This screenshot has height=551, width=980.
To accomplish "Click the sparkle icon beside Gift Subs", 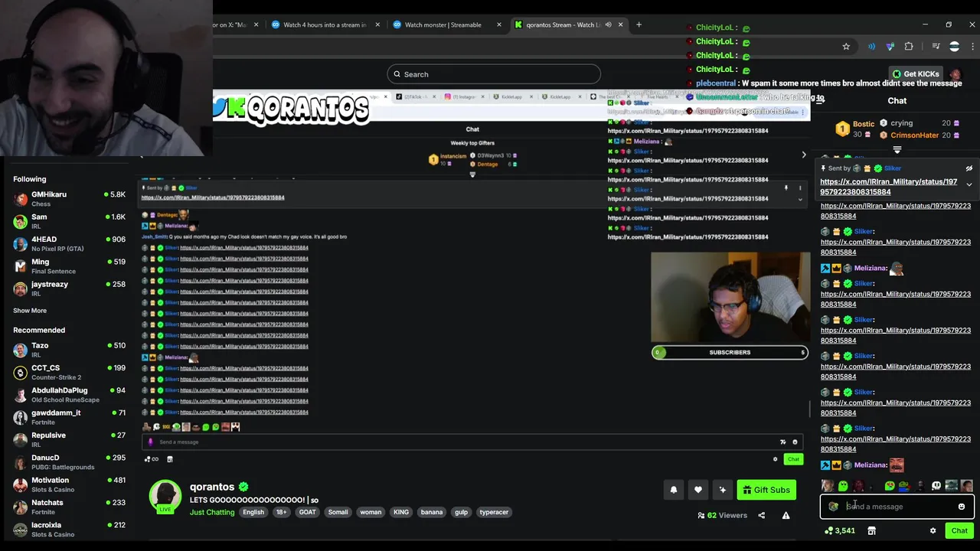I will click(723, 490).
